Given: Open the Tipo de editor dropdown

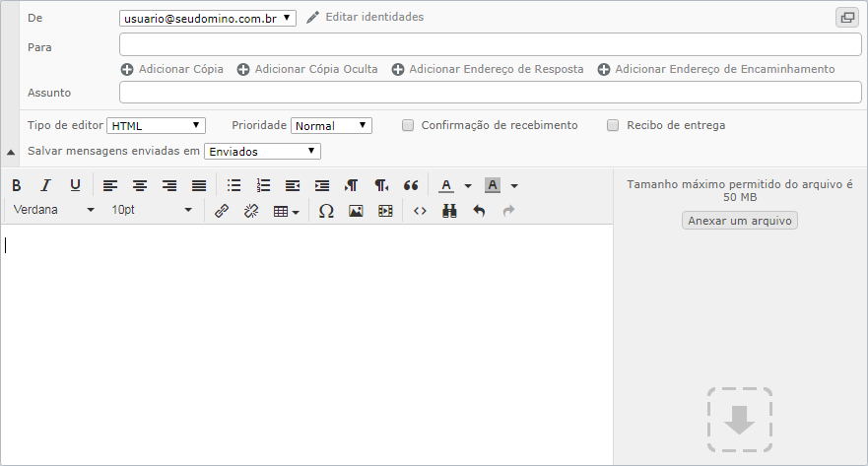Looking at the screenshot, I should coord(156,126).
